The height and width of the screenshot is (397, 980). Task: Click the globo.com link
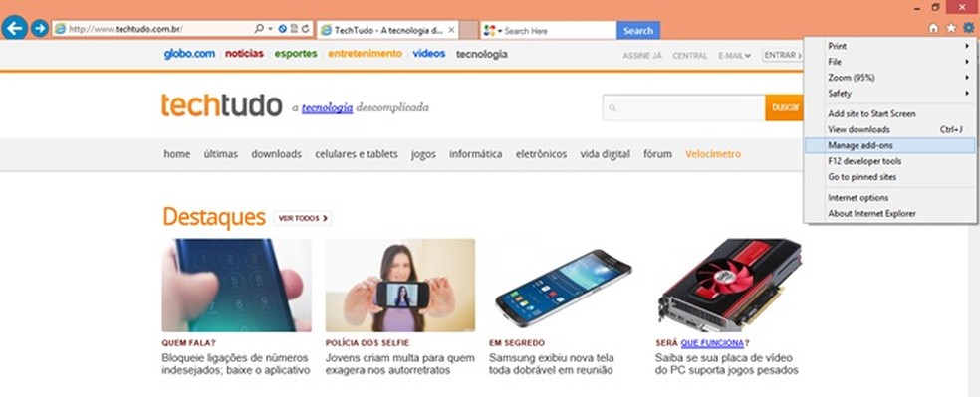189,54
